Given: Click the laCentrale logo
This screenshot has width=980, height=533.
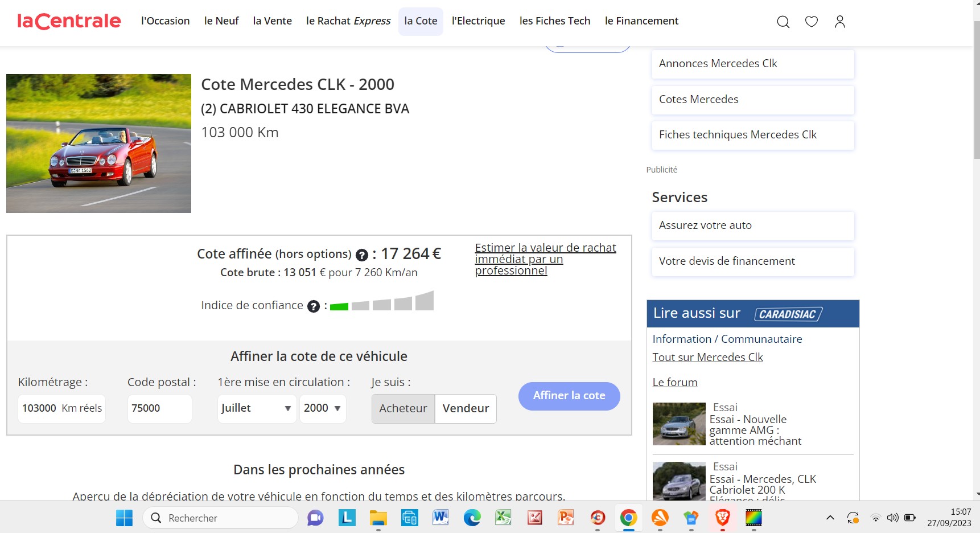Looking at the screenshot, I should click(x=69, y=21).
